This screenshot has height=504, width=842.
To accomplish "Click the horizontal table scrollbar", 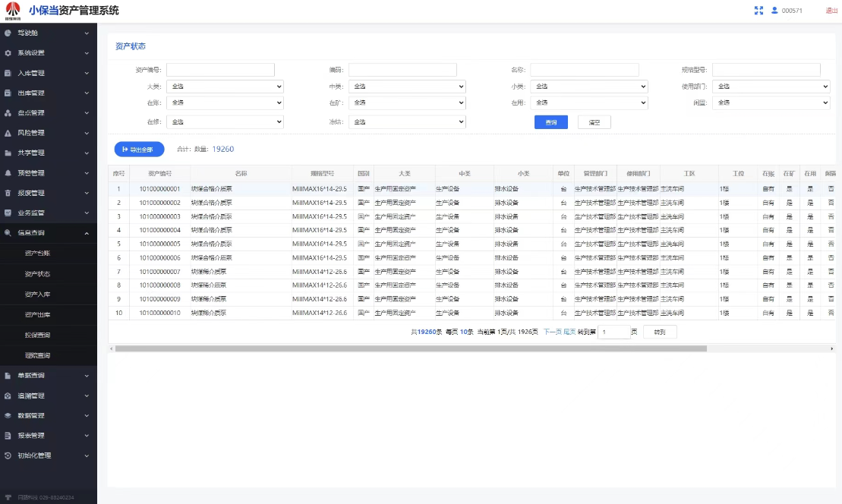I will [410, 348].
